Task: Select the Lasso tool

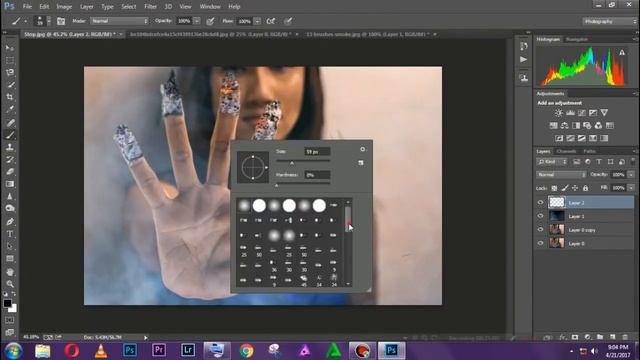Action: [10, 73]
